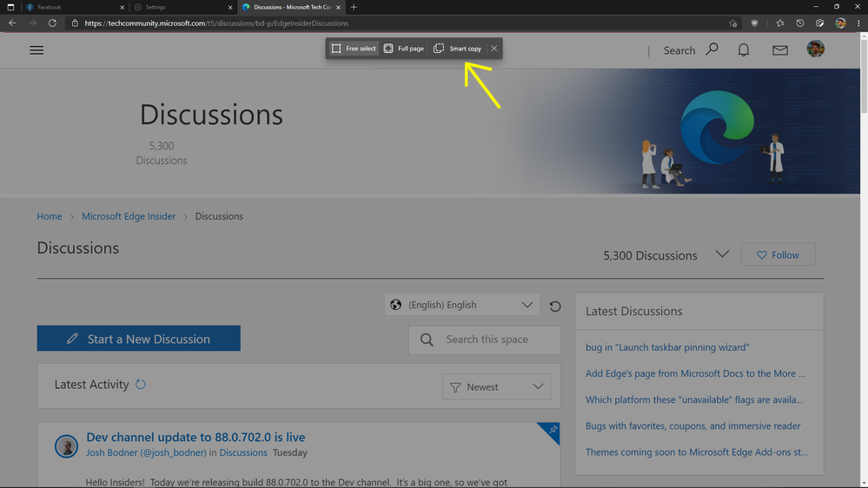Viewport: 868px width, 488px height.
Task: View Josh Bodner's avatar on Dev post
Action: tap(66, 446)
